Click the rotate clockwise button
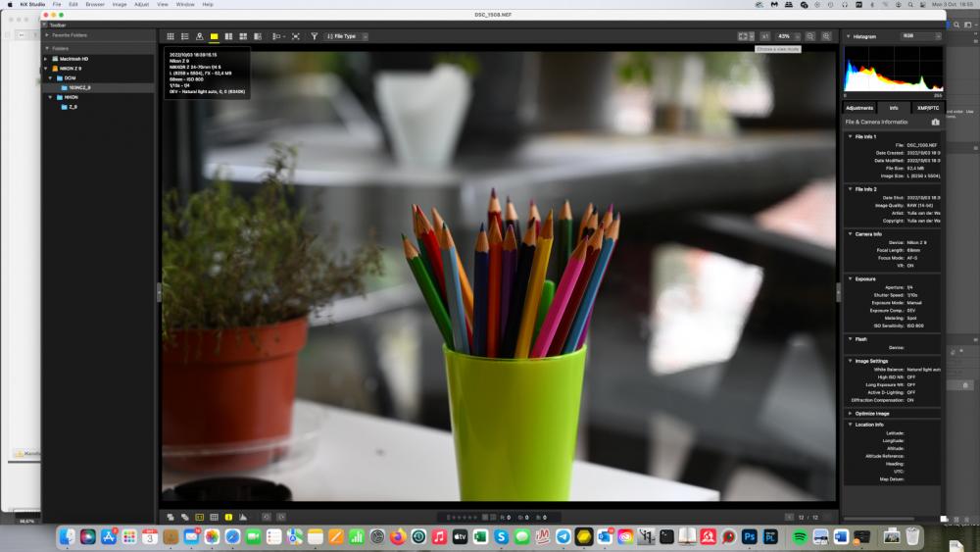The width and height of the screenshot is (980, 552). click(x=281, y=517)
